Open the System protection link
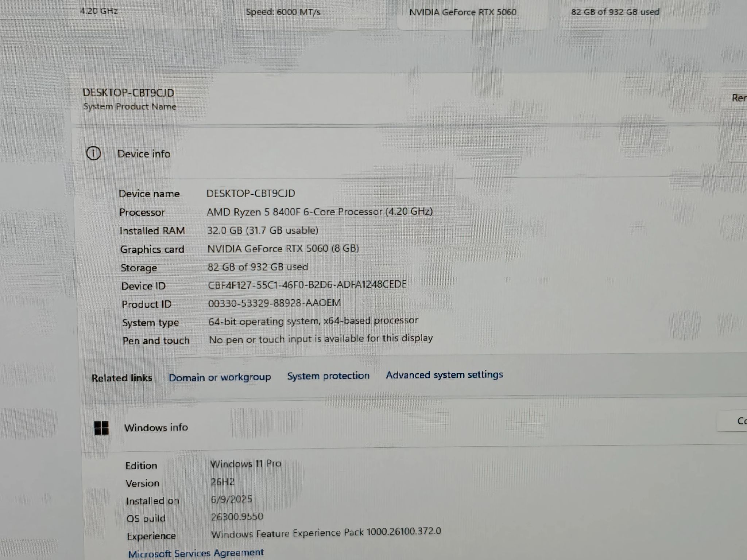The height and width of the screenshot is (560, 747). [x=328, y=376]
